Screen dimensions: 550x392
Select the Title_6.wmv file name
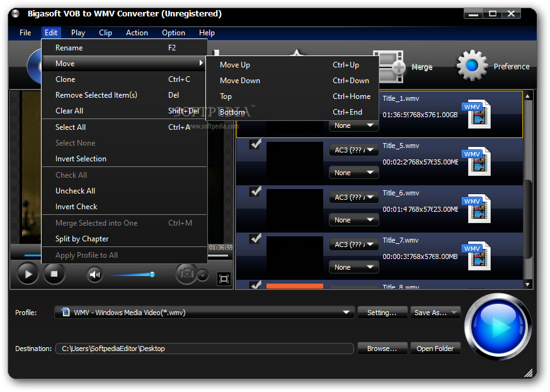(x=401, y=193)
